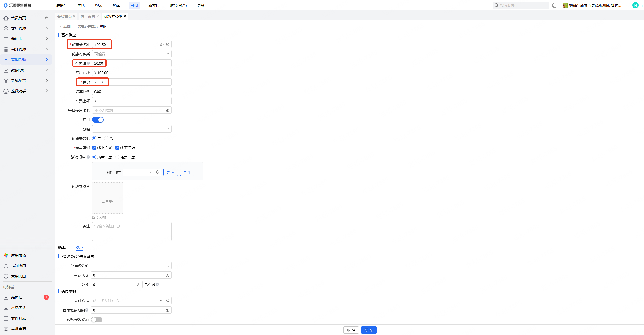Click the printer icon in top bar
This screenshot has width=644, height=335.
pos(554,5)
